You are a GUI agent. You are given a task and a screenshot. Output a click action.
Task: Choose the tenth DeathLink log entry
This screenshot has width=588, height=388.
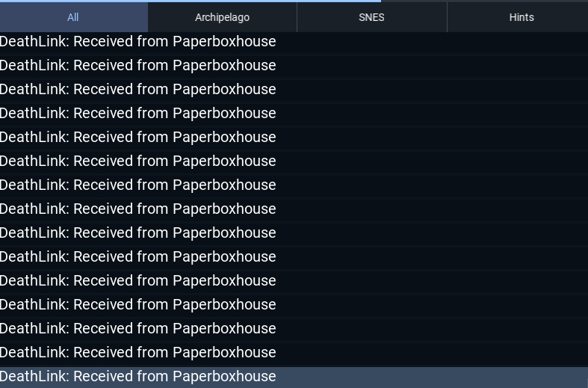click(x=294, y=256)
